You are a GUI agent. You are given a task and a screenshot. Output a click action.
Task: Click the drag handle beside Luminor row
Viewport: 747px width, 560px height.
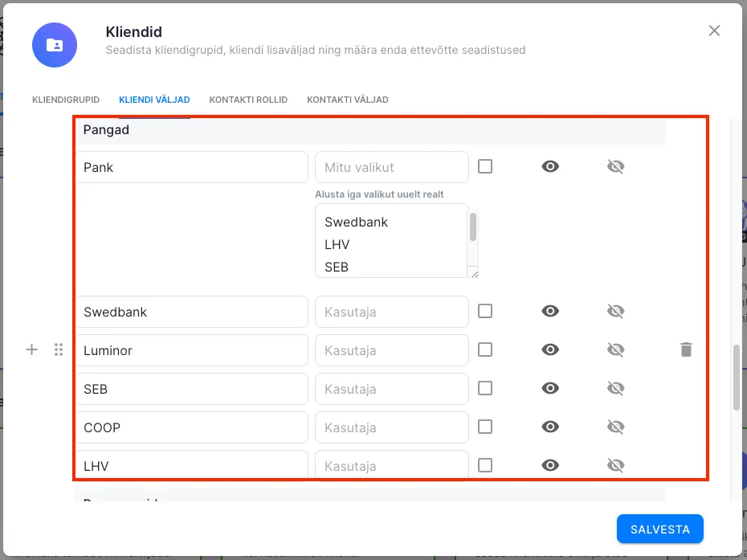(x=59, y=349)
